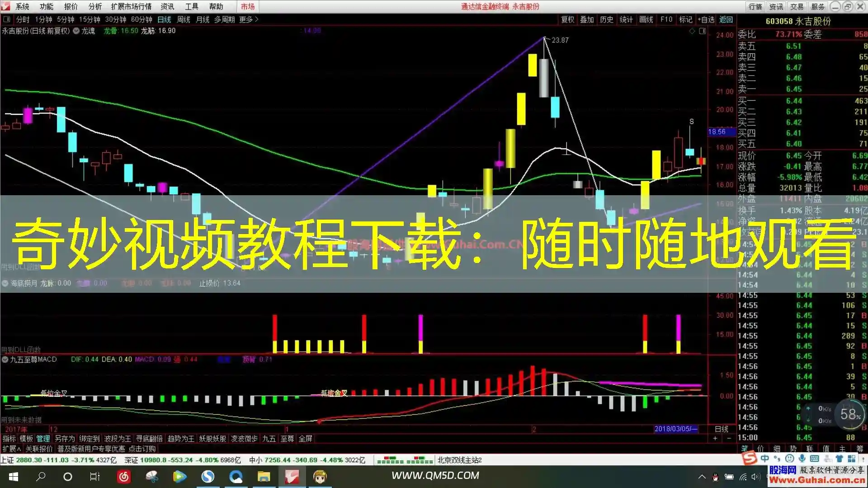The width and height of the screenshot is (868, 488).
Task: Click the 标记 toolbar button
Action: tap(686, 19)
